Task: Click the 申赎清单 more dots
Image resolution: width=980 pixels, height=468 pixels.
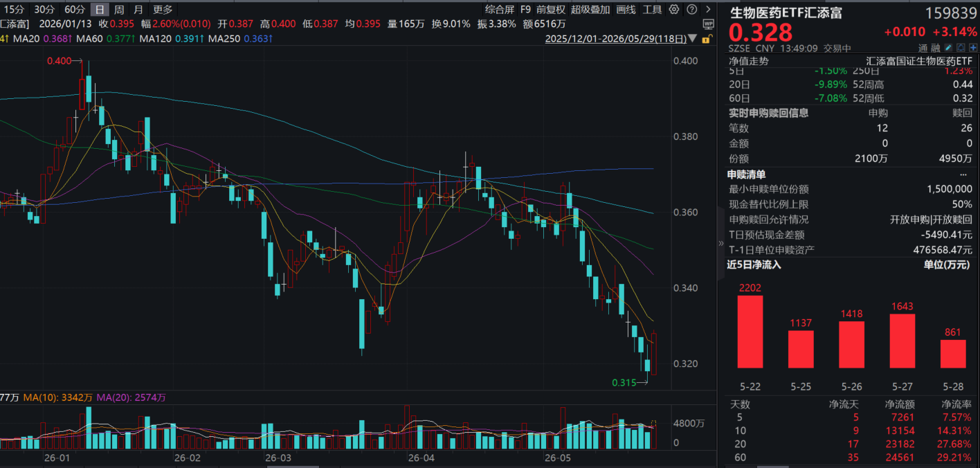Action: pyautogui.click(x=963, y=175)
